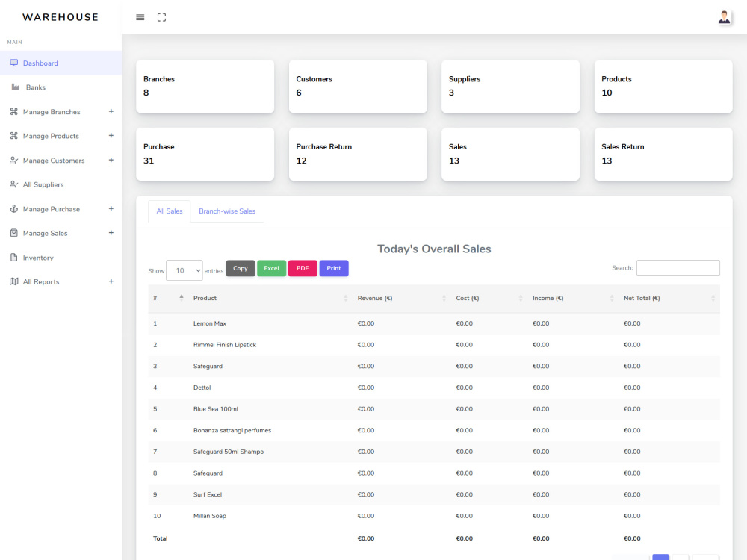The image size is (747, 560).
Task: Click the All Reports map icon
Action: 13,281
